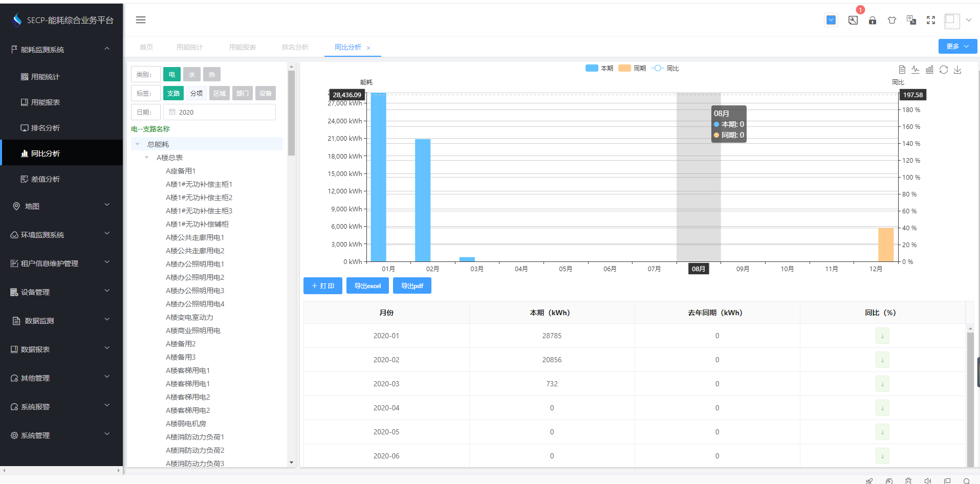Click the language translate icon
This screenshot has height=484, width=980.
click(911, 20)
